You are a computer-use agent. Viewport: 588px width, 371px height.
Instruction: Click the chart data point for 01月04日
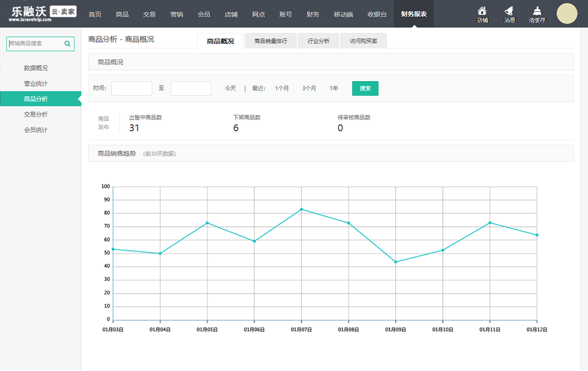coord(160,253)
